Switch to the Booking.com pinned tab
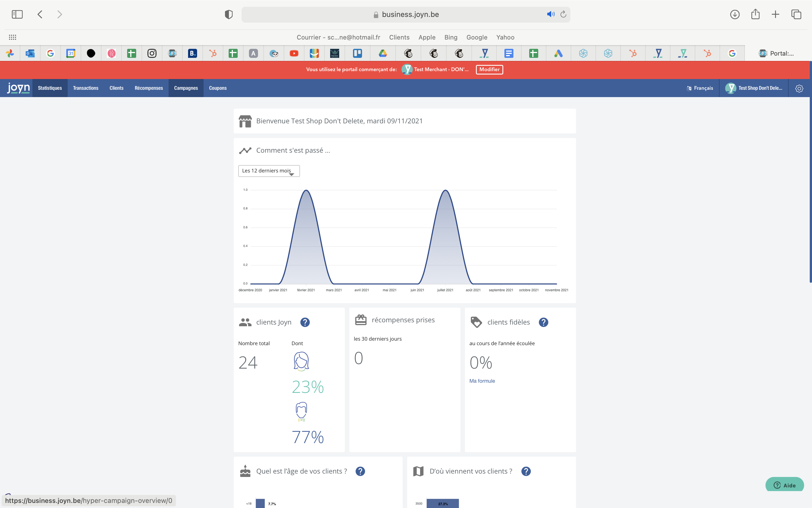The image size is (812, 508). [x=193, y=53]
